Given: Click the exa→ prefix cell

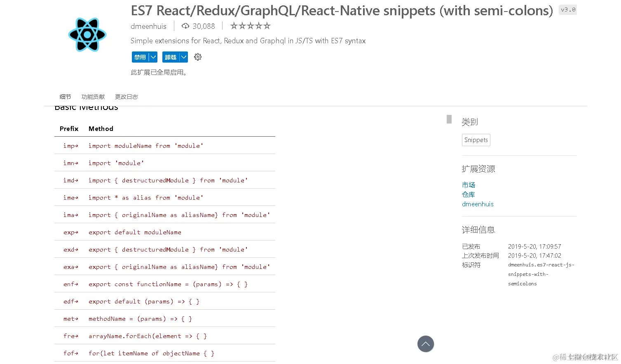Looking at the screenshot, I should 71,267.
